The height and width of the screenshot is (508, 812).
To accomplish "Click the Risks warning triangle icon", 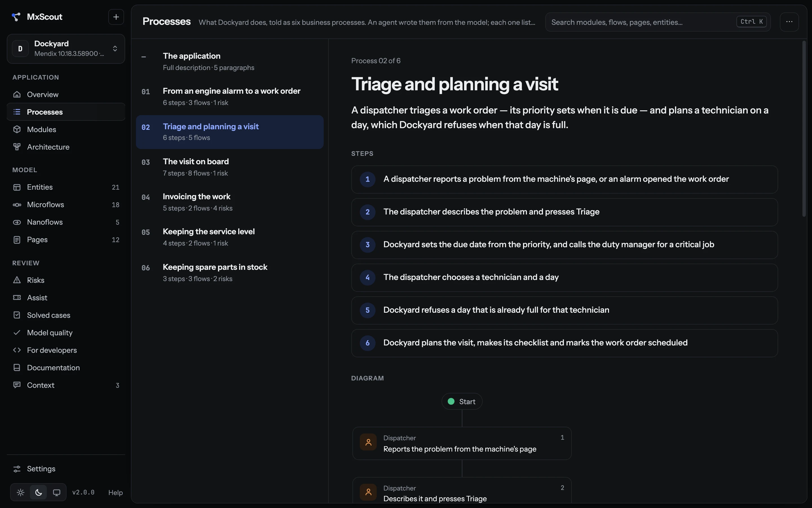I will 17,280.
